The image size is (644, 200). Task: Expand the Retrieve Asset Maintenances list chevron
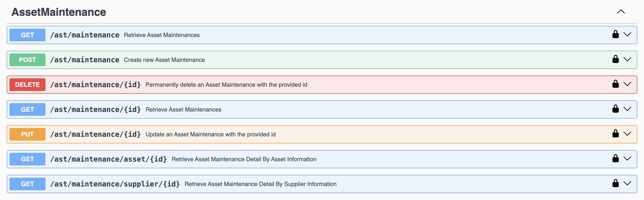point(627,34)
